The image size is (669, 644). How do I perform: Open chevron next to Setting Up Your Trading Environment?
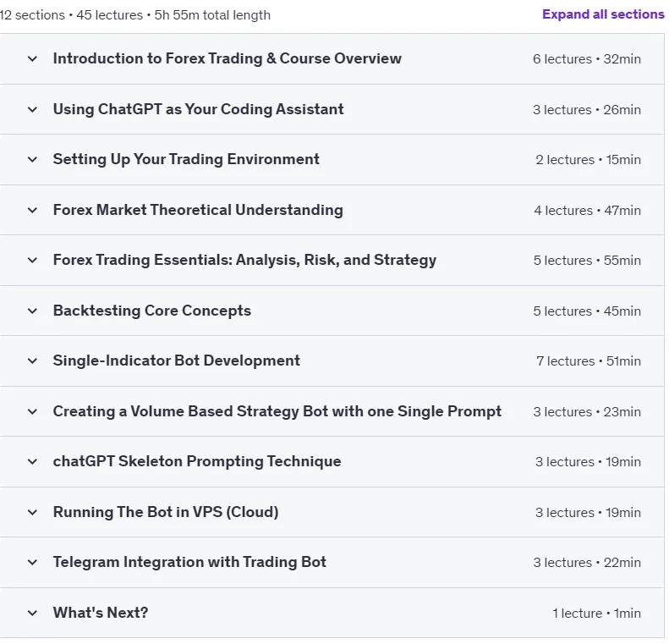tap(32, 160)
